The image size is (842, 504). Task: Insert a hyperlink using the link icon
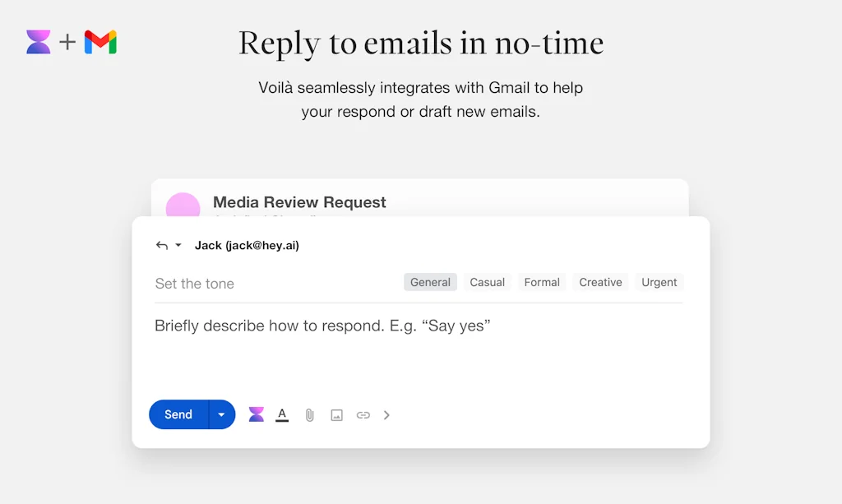point(363,414)
